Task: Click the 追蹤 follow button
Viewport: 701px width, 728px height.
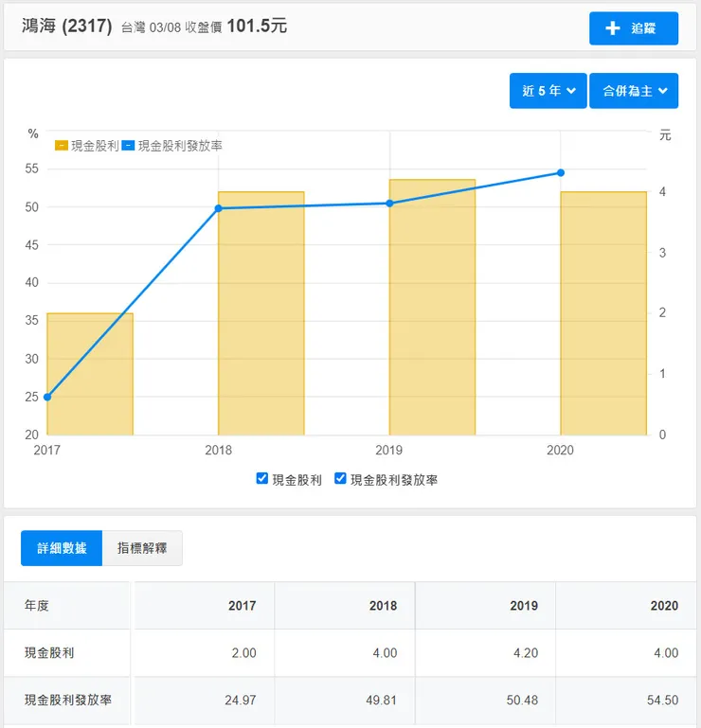Action: (x=633, y=28)
